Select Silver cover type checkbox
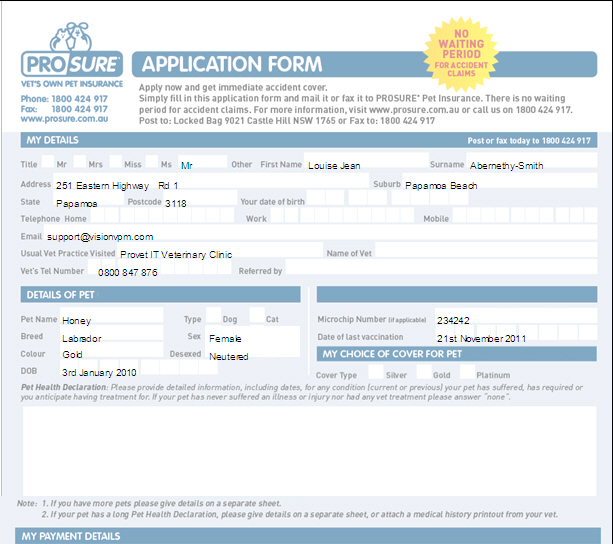 click(376, 372)
